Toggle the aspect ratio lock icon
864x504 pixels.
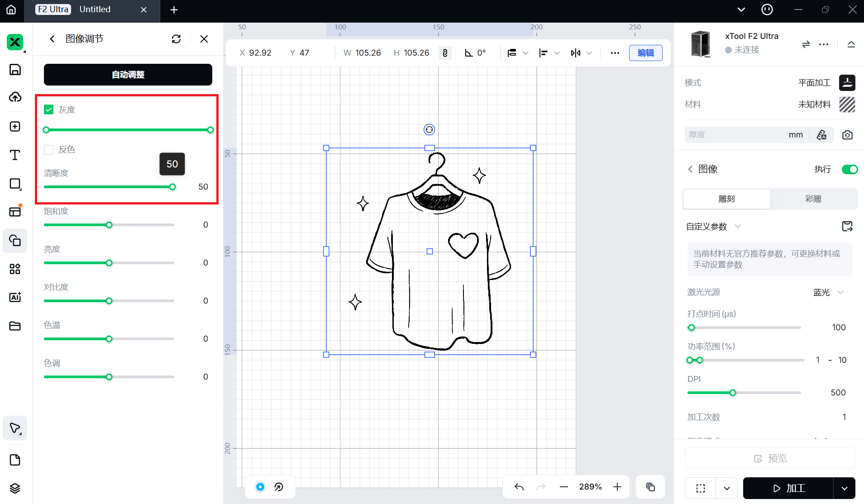(x=445, y=53)
